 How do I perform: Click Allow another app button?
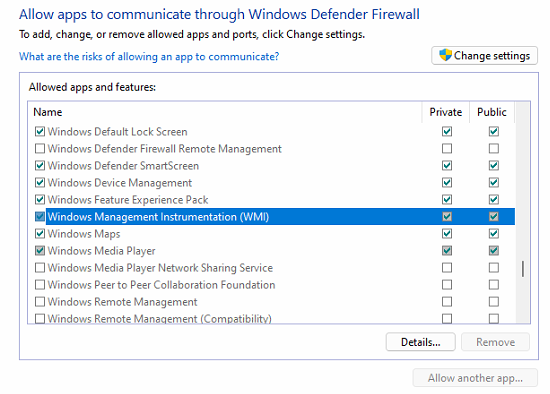point(475,378)
